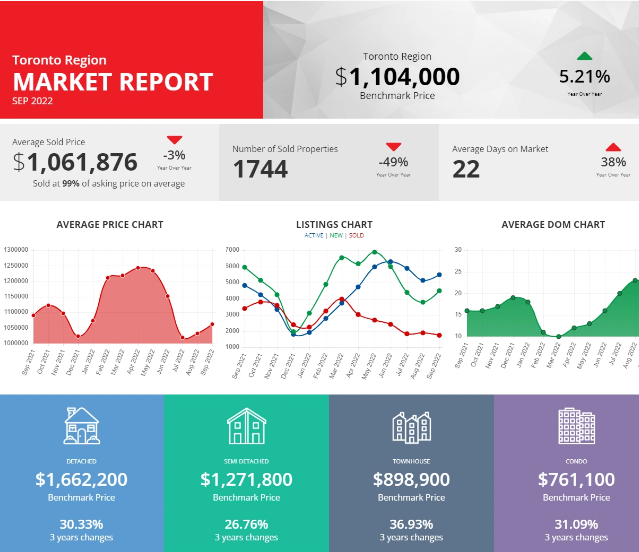
Task: Click the Average Days on Market value 22
Action: 466,169
